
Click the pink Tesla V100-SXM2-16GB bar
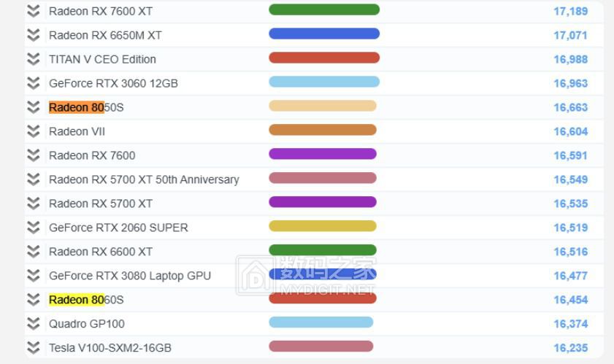pos(321,346)
